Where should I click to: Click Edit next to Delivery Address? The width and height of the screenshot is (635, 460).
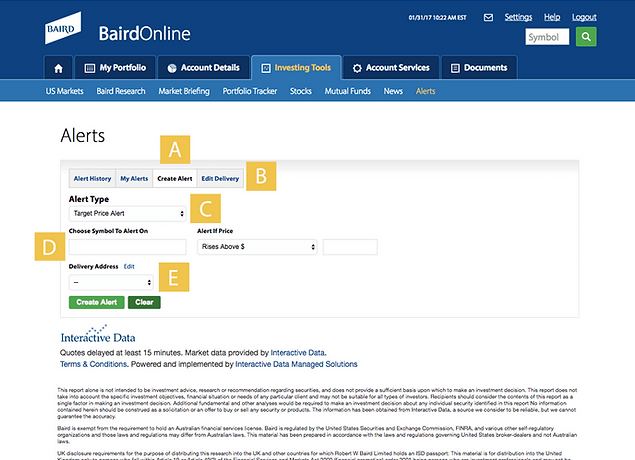pos(129,266)
